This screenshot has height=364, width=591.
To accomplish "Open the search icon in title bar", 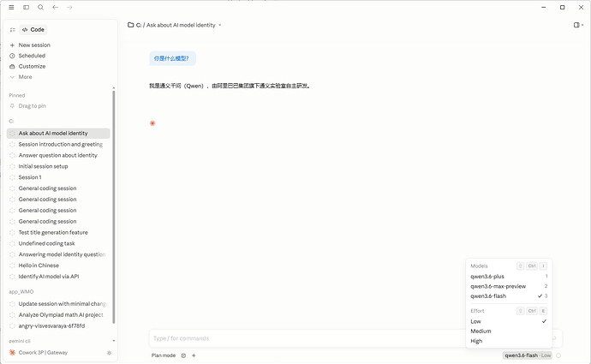I will pyautogui.click(x=41, y=7).
